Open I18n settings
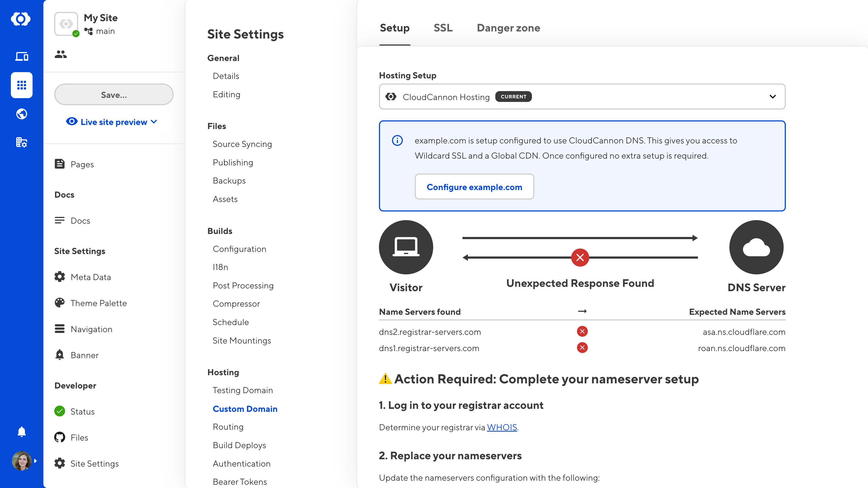 pos(220,267)
